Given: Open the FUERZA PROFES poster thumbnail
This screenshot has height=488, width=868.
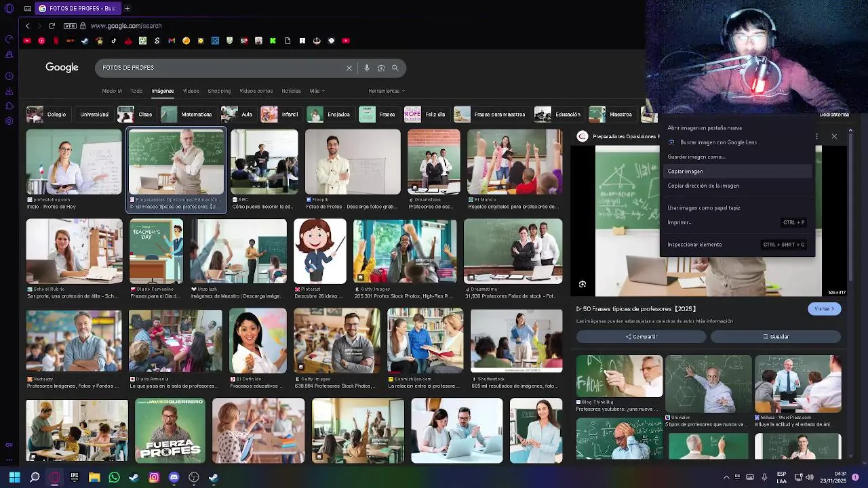Looking at the screenshot, I should [170, 430].
